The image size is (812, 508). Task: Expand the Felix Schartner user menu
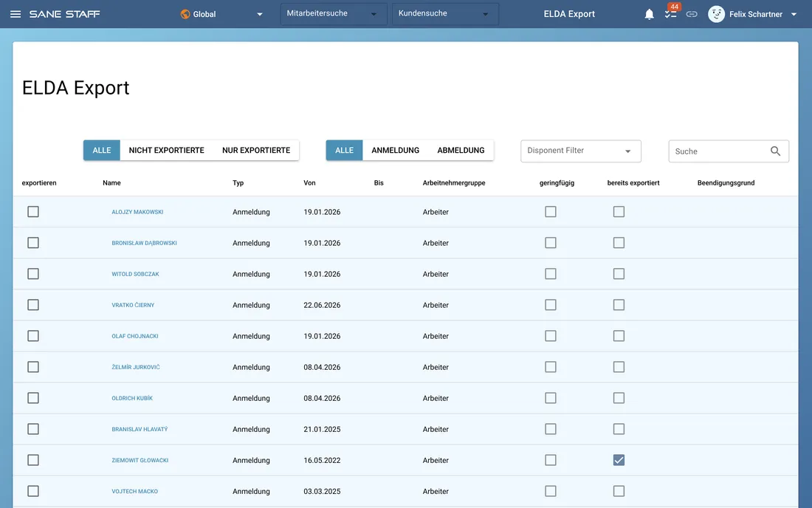(x=794, y=15)
